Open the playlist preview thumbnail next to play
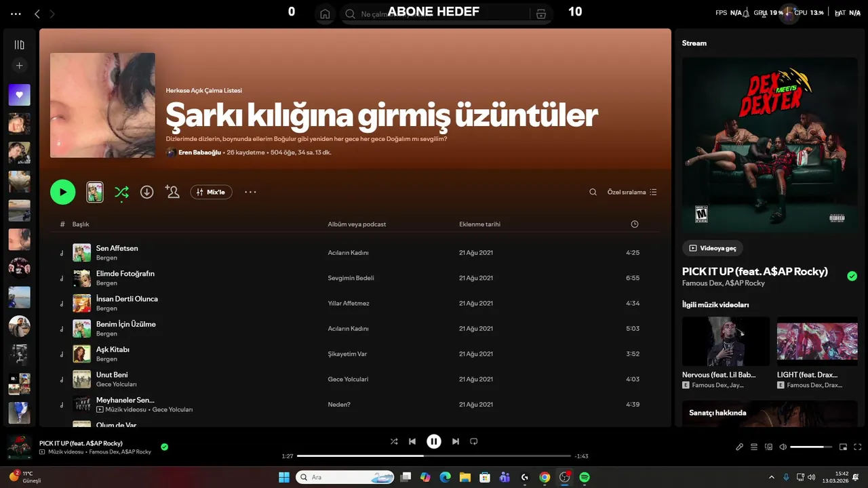 coord(95,192)
